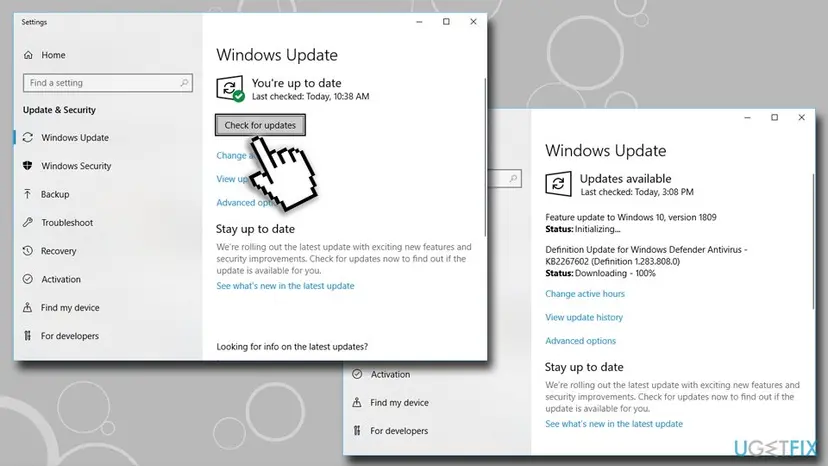828x466 pixels.
Task: Open For developers in the back window
Action: [x=399, y=431]
